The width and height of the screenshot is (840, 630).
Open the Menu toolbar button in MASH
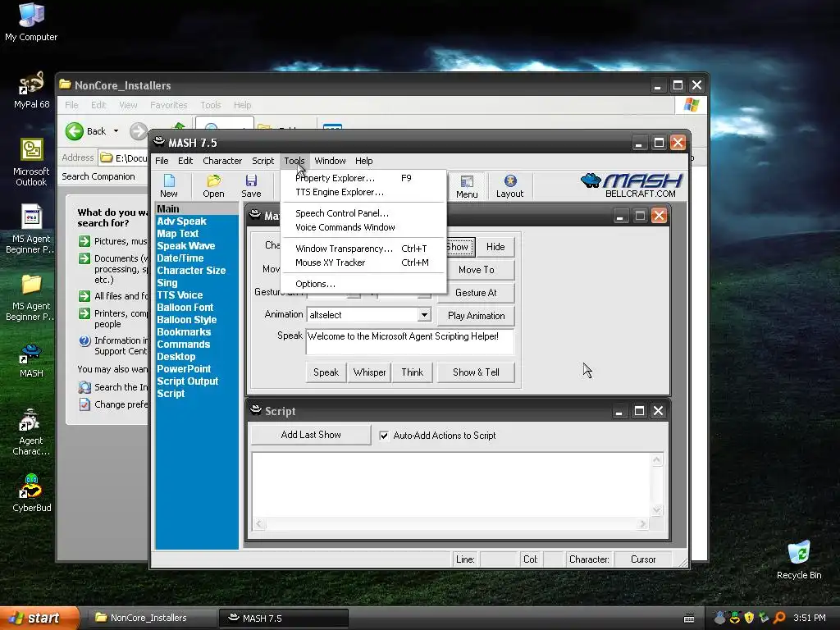(467, 186)
